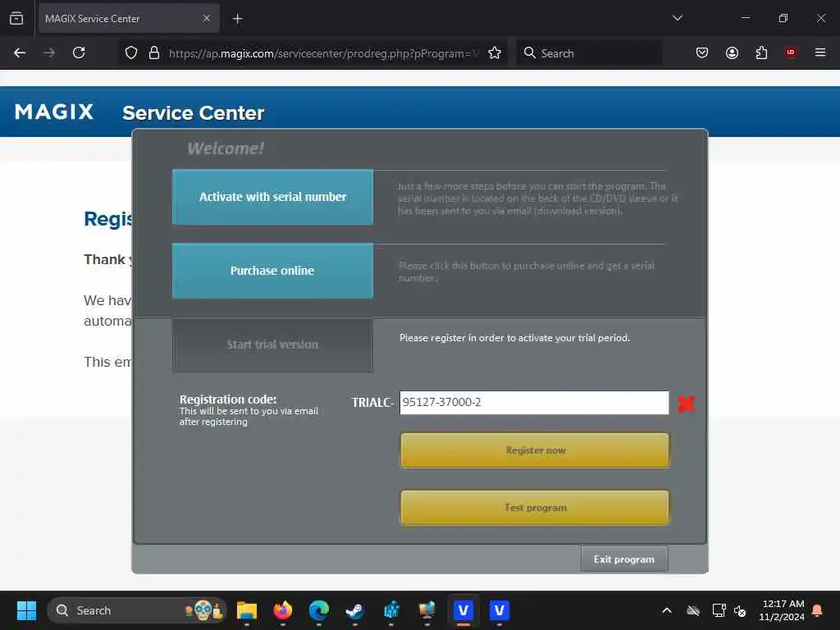Click the network status tray icon
The height and width of the screenshot is (630, 840).
coord(719,610)
